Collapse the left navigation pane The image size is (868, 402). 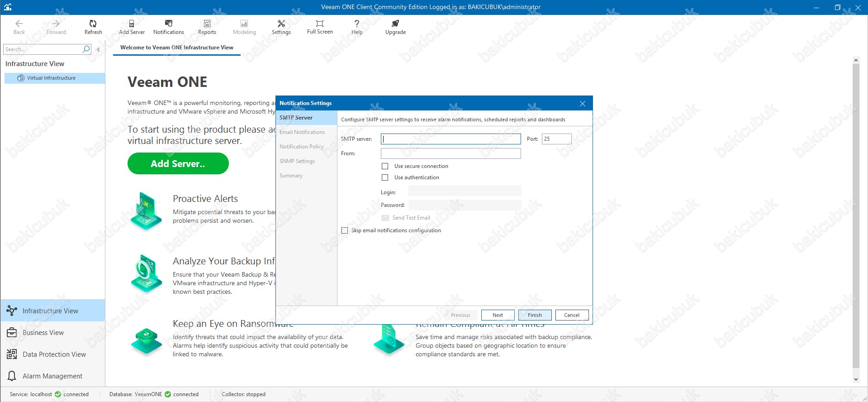pyautogui.click(x=98, y=49)
